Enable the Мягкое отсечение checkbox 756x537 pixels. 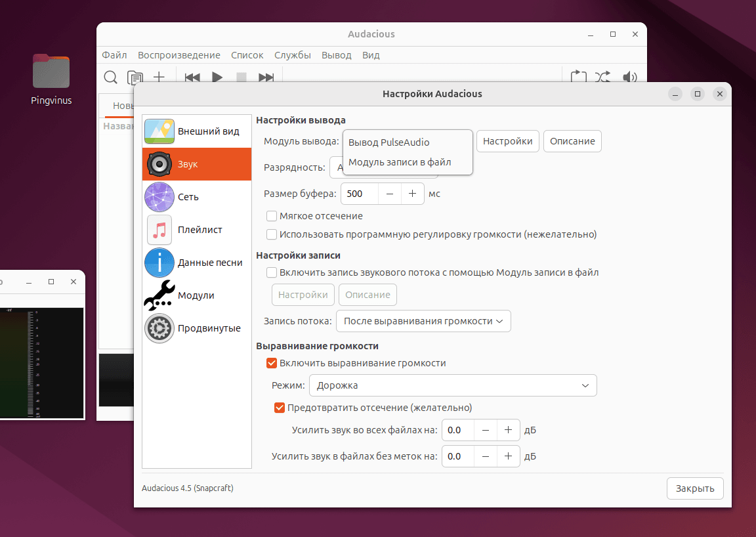(272, 216)
